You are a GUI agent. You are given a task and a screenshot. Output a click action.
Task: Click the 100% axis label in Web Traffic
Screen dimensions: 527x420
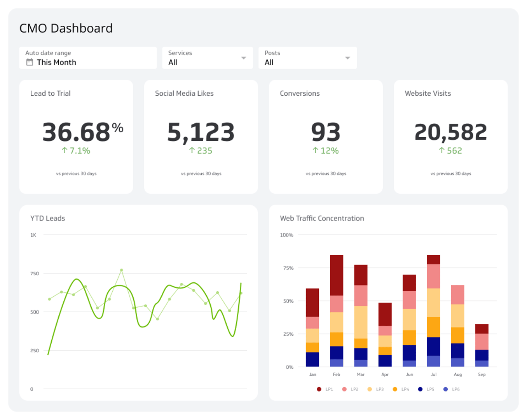click(x=287, y=235)
